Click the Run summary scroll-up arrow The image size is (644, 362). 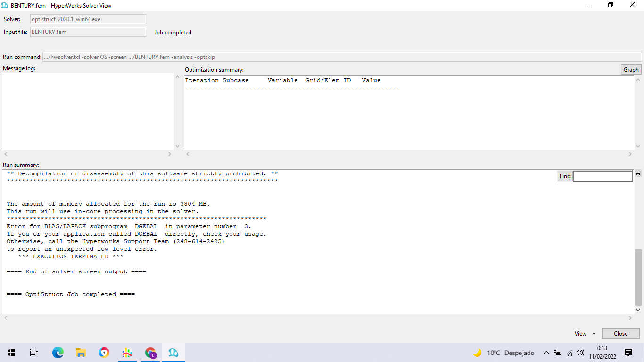[638, 173]
